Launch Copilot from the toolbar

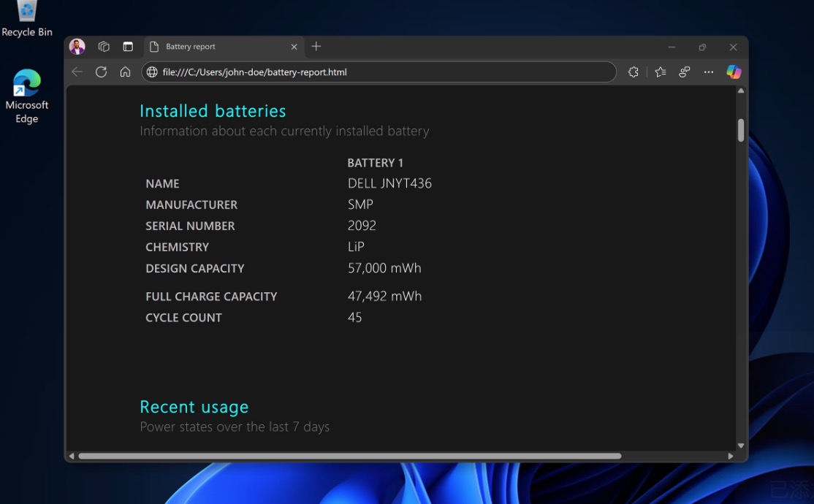point(734,72)
